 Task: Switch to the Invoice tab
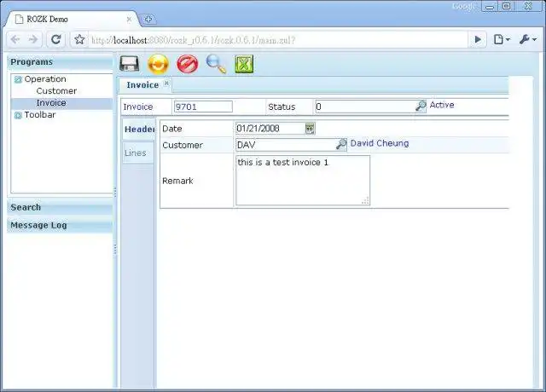(x=142, y=85)
